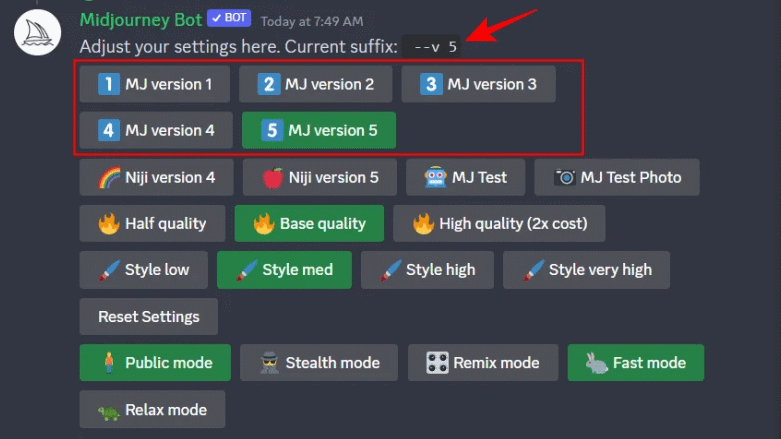781x439 pixels.
Task: Switch to Niji version 5 apple button
Action: [320, 177]
